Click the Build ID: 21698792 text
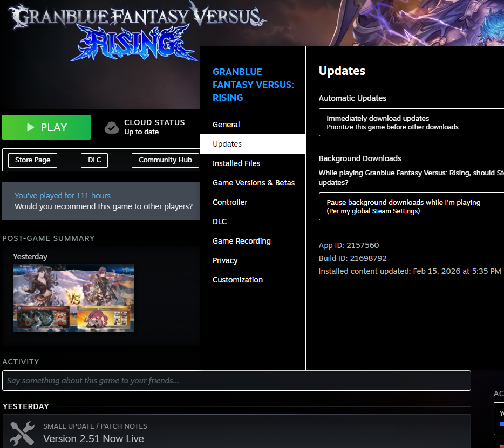504x448 pixels. (x=352, y=258)
